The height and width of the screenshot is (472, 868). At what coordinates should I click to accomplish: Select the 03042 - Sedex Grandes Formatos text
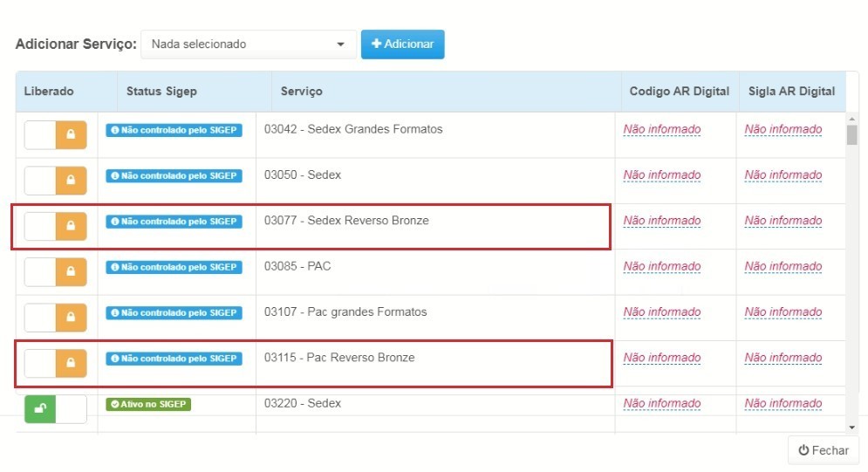[x=353, y=129]
